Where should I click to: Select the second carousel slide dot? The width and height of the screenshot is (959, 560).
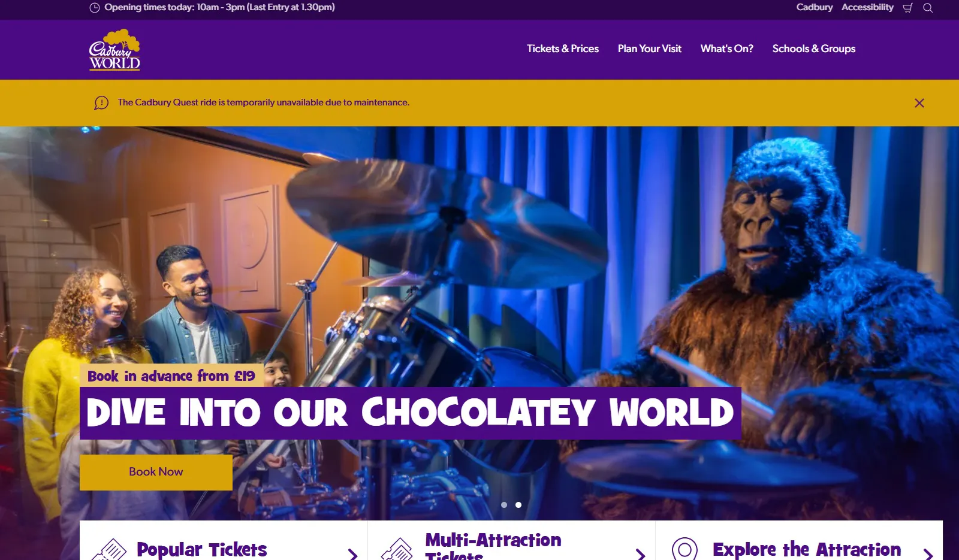coord(518,505)
